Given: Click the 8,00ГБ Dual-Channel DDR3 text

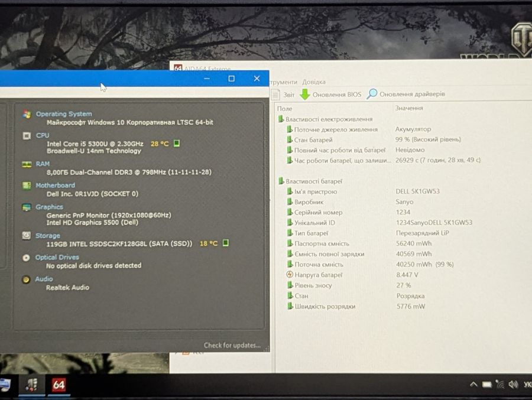Looking at the screenshot, I should tap(129, 172).
